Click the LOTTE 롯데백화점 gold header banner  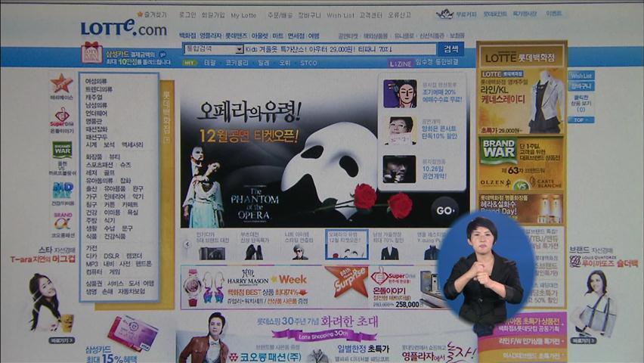(x=522, y=57)
